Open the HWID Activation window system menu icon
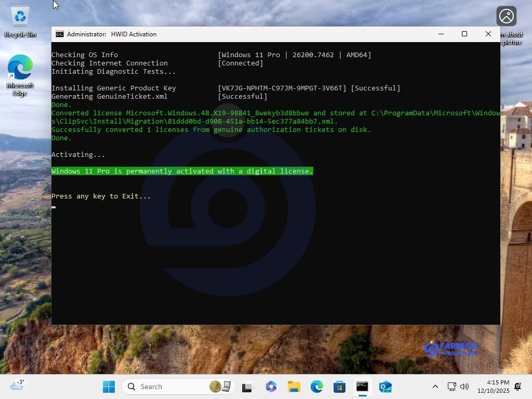The width and height of the screenshot is (532, 399). [x=60, y=34]
